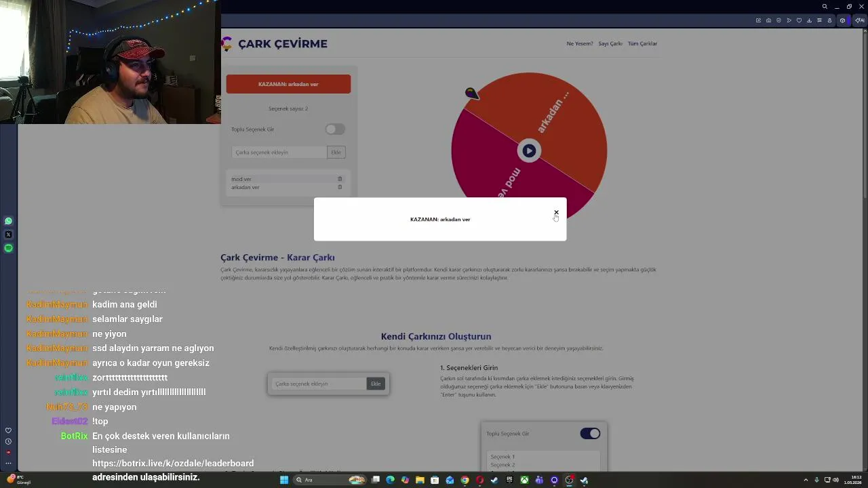Toggle the upper 'Toplu Seçenek Gir' switch

pos(335,129)
